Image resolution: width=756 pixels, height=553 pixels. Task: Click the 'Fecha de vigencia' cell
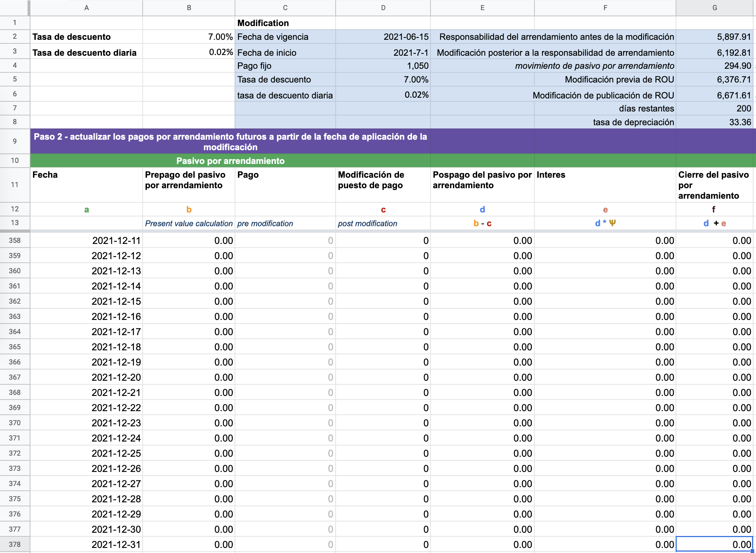click(x=285, y=37)
